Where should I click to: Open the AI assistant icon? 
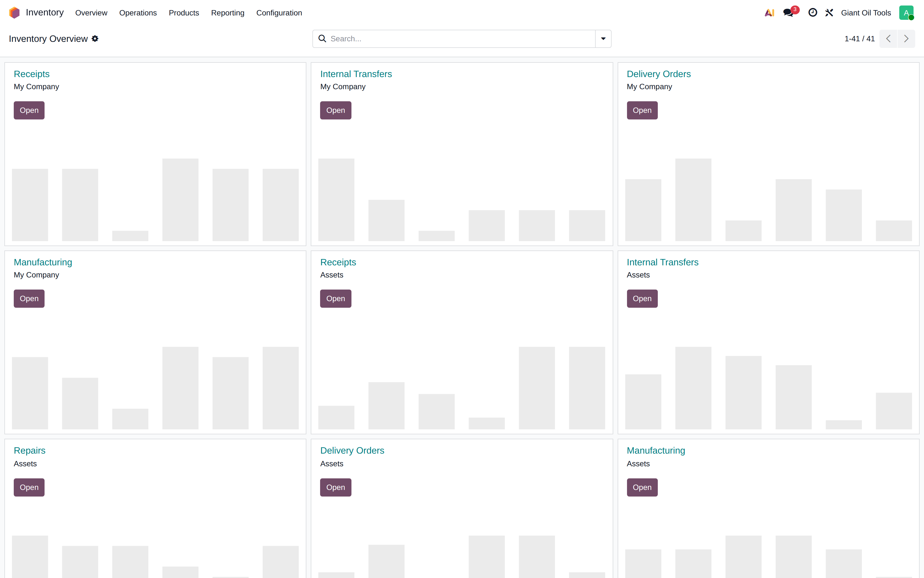click(769, 13)
